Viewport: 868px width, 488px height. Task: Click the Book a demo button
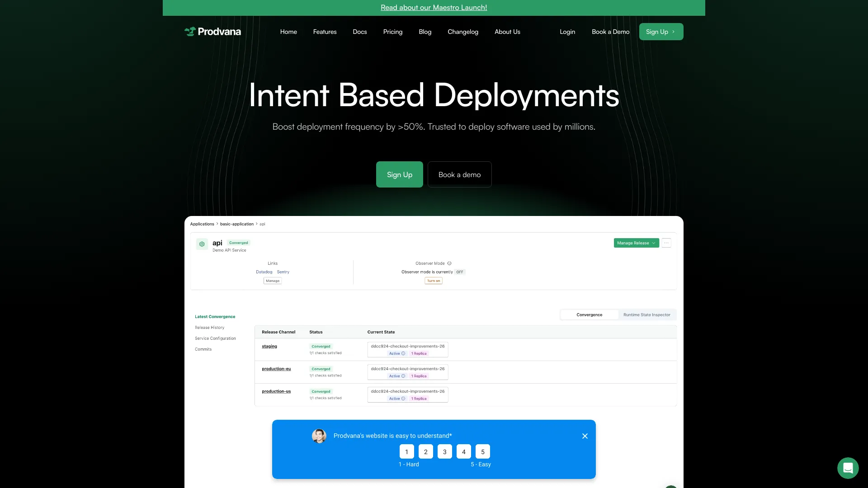click(459, 174)
